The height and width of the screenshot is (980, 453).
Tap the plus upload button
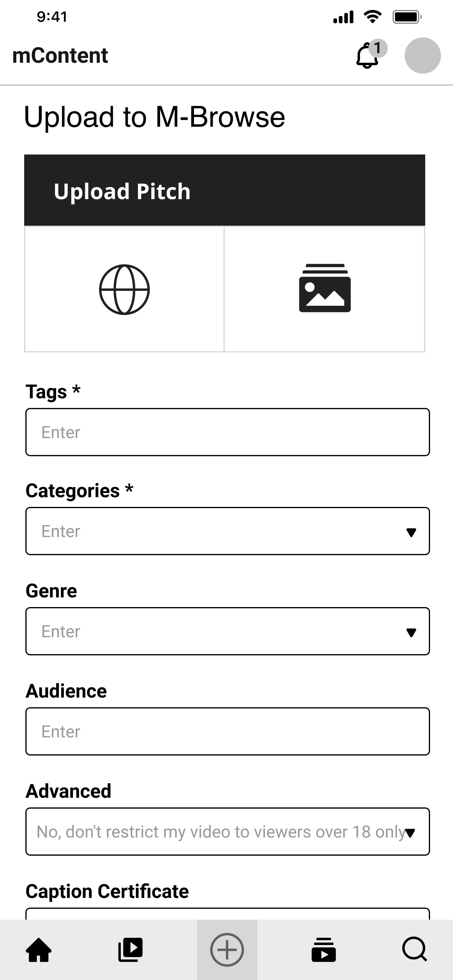point(227,950)
